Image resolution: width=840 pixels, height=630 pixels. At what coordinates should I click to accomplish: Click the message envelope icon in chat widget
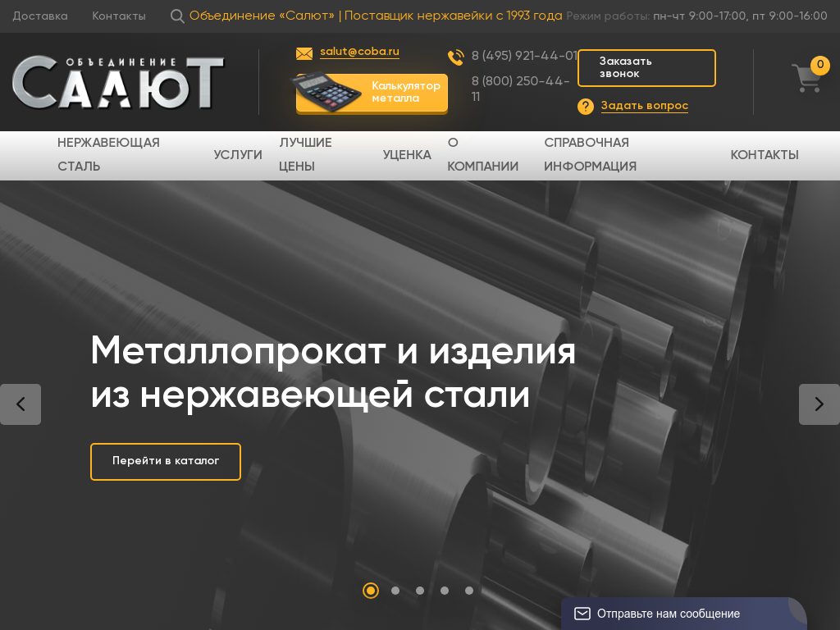pyautogui.click(x=582, y=614)
